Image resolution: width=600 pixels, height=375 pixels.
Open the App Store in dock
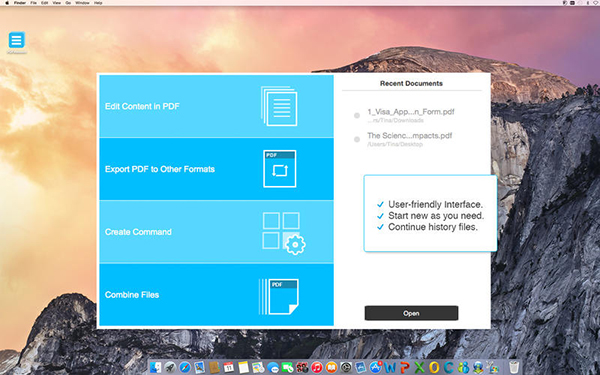coord(375,367)
